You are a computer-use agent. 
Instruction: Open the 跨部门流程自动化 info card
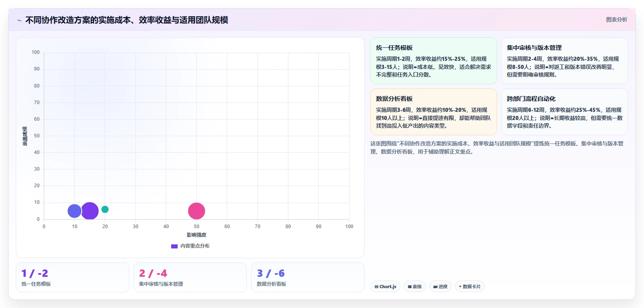(x=565, y=112)
